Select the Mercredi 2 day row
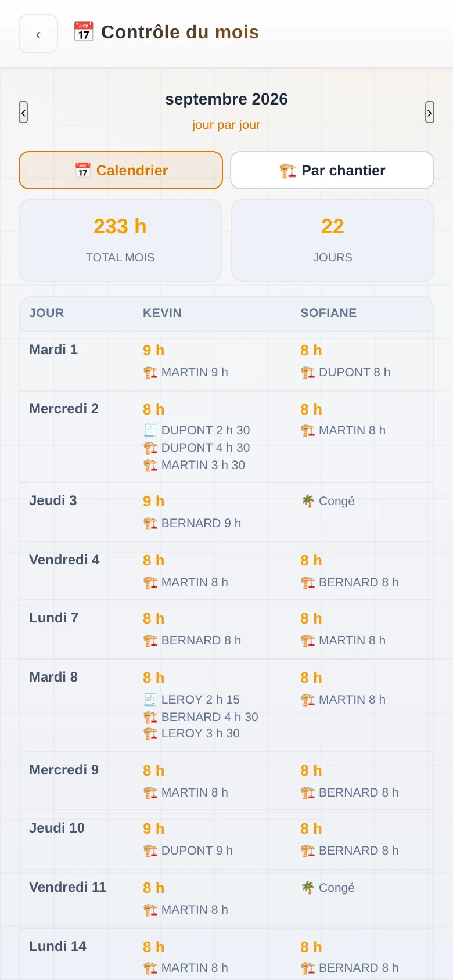Viewport: 453px width, 980px height. [x=227, y=437]
